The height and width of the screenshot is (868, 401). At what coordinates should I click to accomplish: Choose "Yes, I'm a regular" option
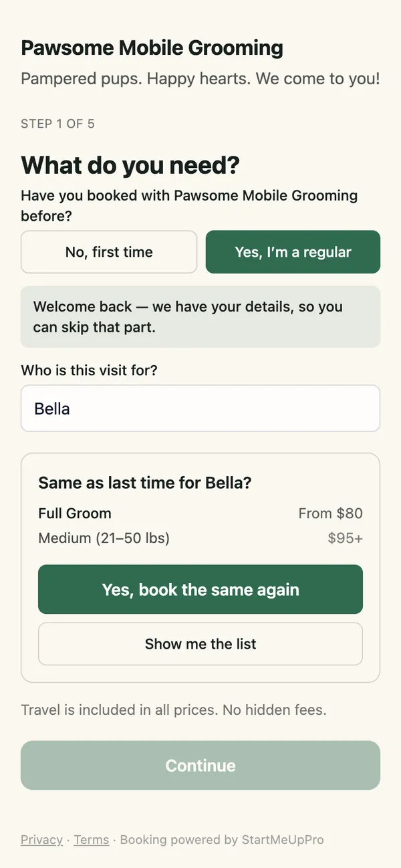coord(293,252)
